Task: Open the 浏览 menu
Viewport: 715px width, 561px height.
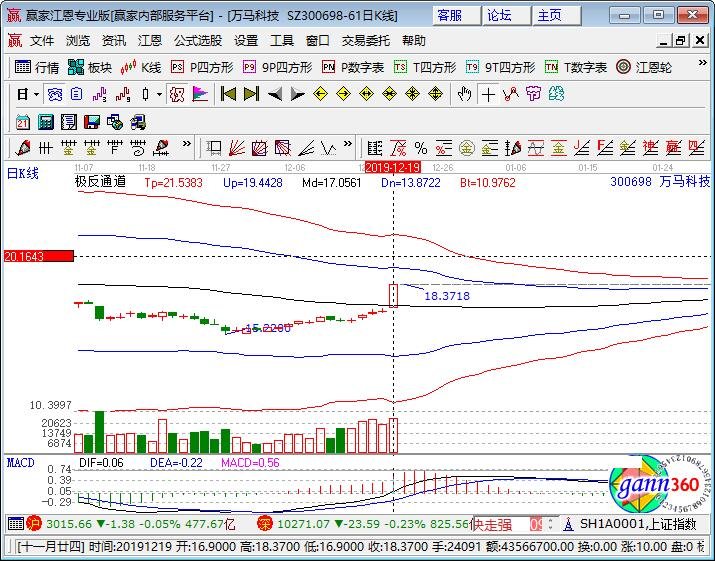Action: [x=78, y=41]
